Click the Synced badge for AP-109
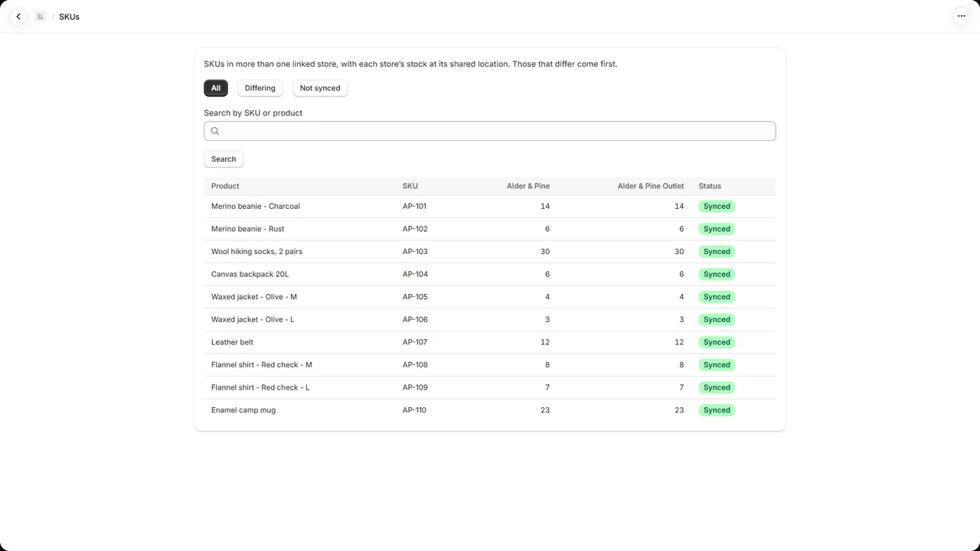The width and height of the screenshot is (980, 551). (x=717, y=387)
